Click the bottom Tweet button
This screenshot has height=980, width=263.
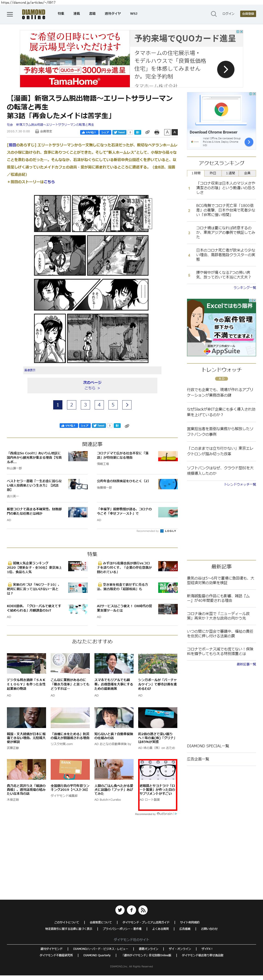99,425
